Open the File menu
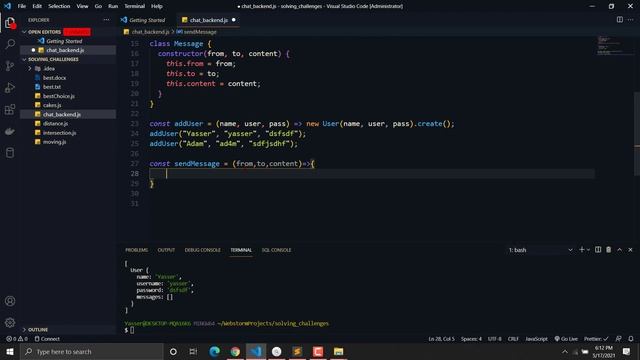 point(22,6)
